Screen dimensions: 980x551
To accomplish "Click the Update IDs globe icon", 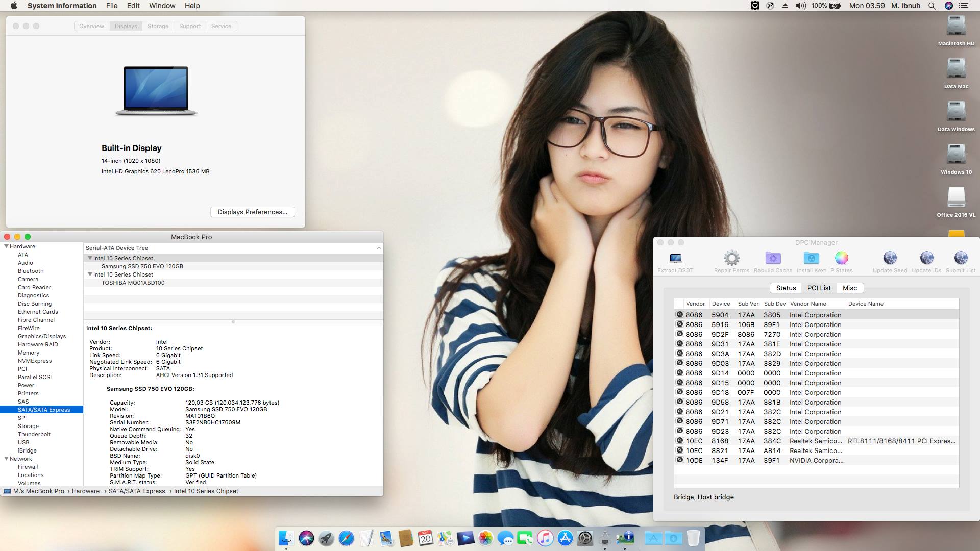I will (x=926, y=259).
